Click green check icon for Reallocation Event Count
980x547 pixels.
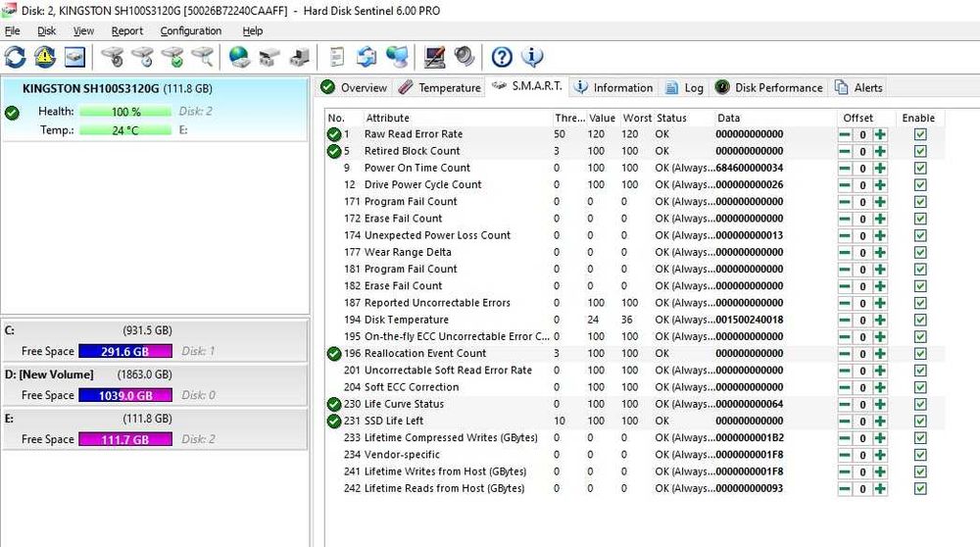(334, 354)
